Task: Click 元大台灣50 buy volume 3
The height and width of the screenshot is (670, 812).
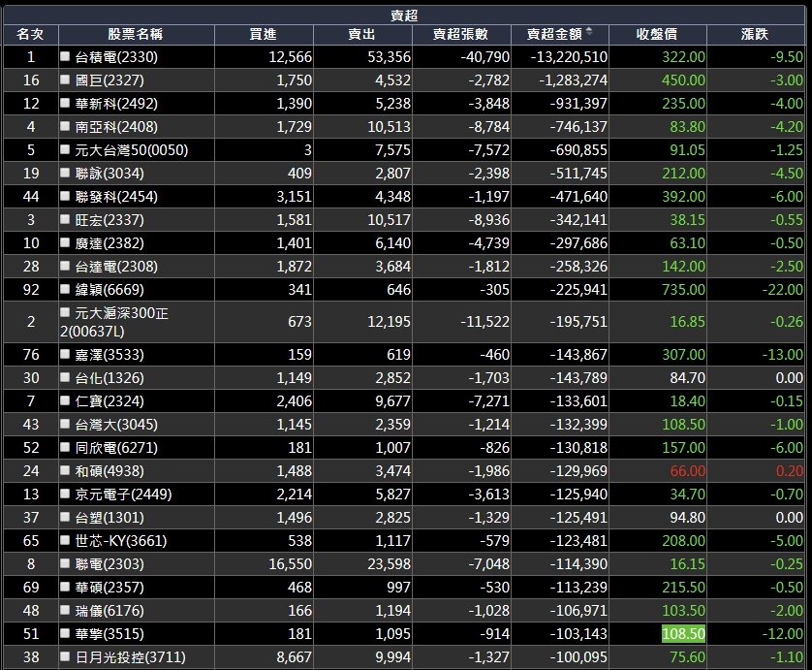Action: click(307, 149)
